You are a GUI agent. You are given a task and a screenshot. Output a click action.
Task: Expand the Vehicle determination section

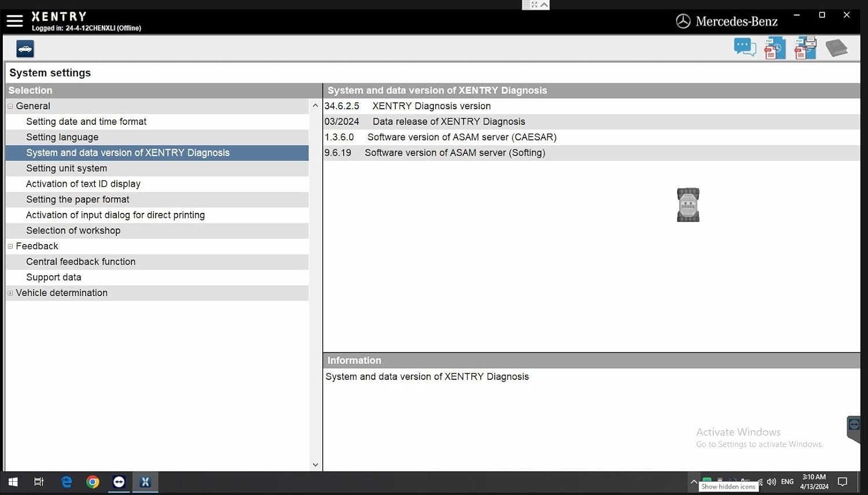pos(10,293)
